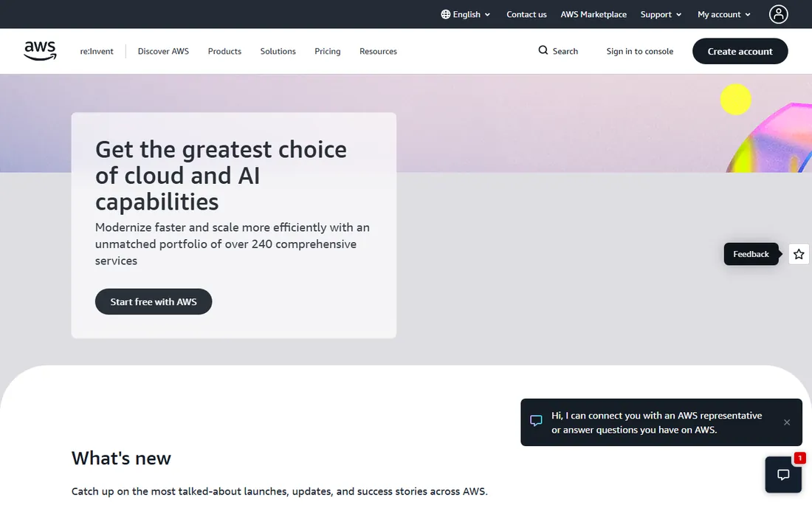
Task: Click the What's new heading
Action: click(x=121, y=459)
